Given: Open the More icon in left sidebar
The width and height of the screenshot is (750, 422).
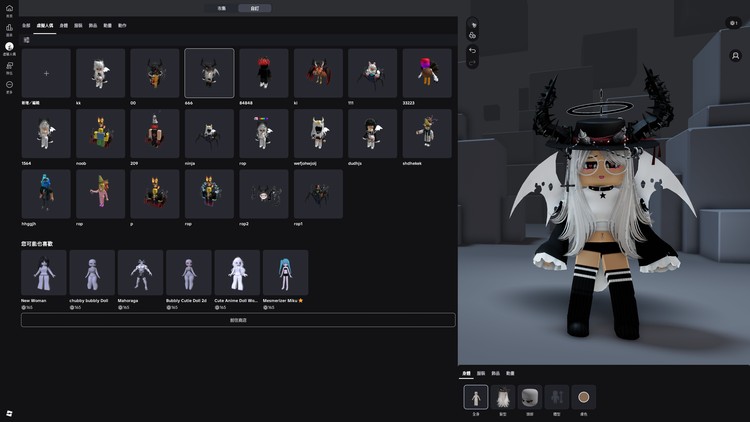Looking at the screenshot, I should click(x=9, y=86).
